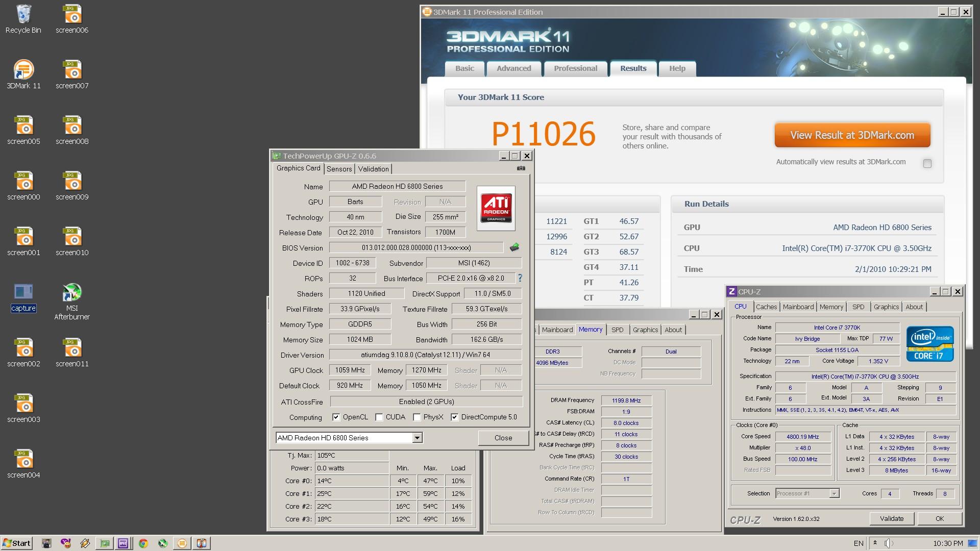Select the screen011 image file

tap(72, 353)
